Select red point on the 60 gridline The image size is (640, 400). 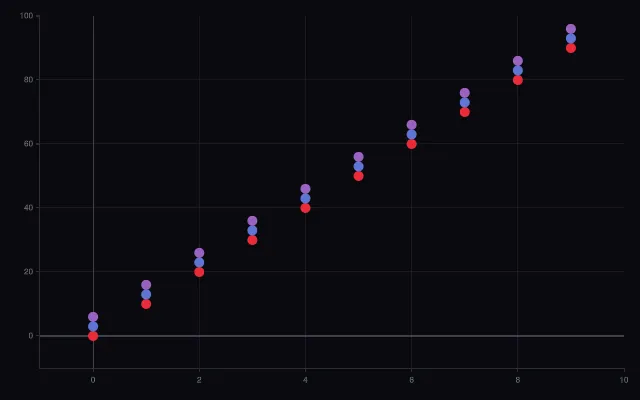(411, 144)
